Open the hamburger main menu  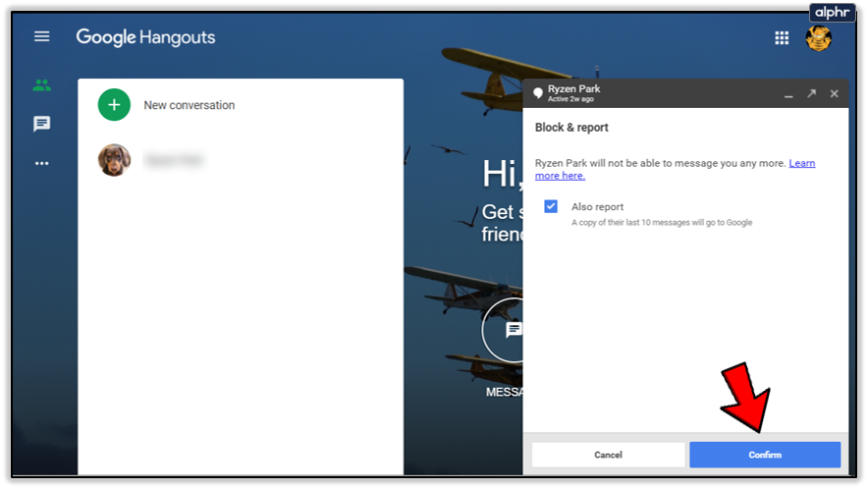click(41, 36)
